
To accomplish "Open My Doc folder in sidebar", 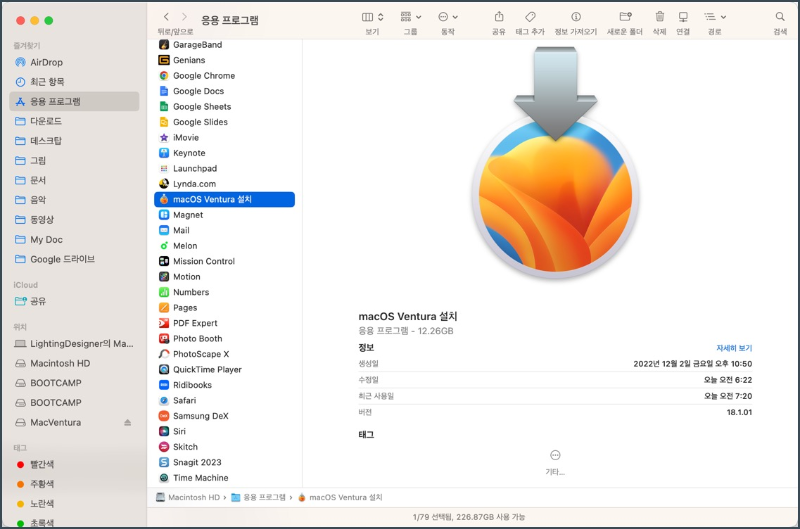I will click(x=74, y=240).
